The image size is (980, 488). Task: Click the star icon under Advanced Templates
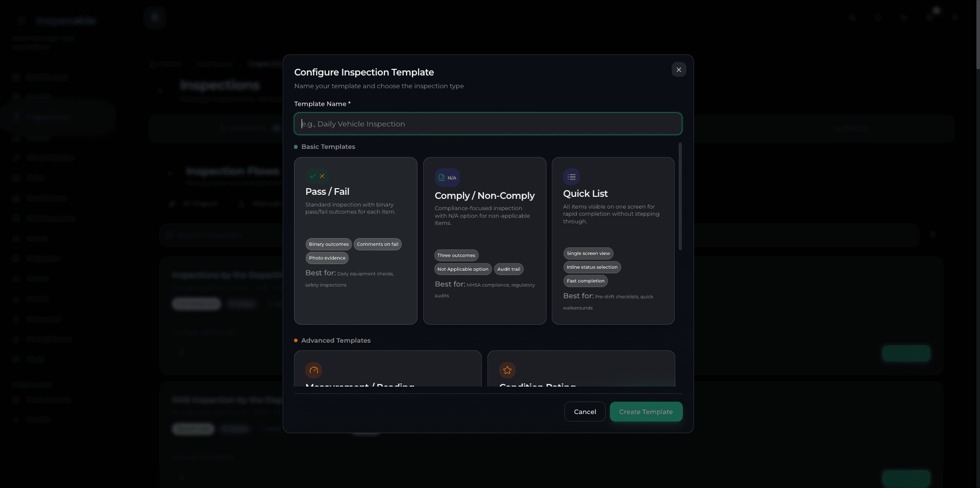coord(507,370)
